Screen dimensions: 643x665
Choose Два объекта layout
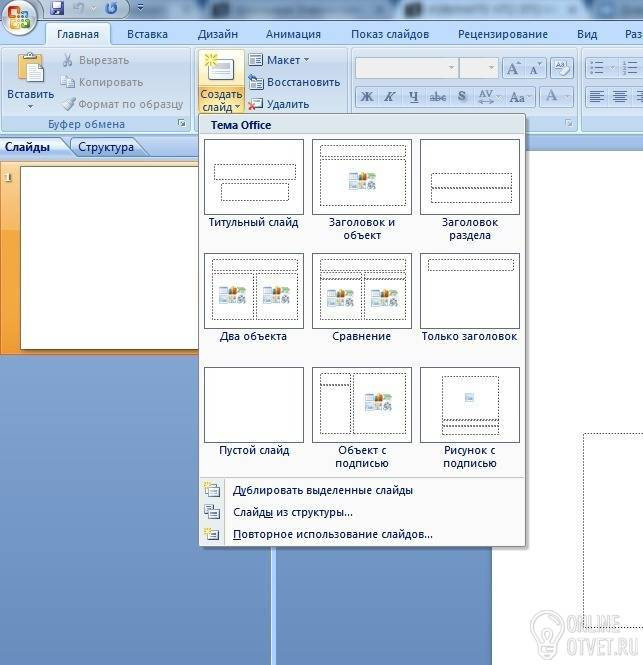click(x=254, y=298)
